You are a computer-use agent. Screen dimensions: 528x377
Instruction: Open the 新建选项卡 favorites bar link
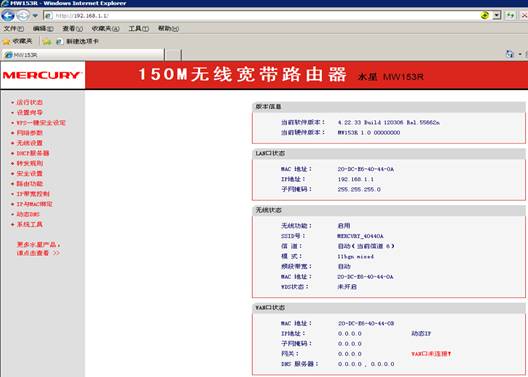pos(77,41)
